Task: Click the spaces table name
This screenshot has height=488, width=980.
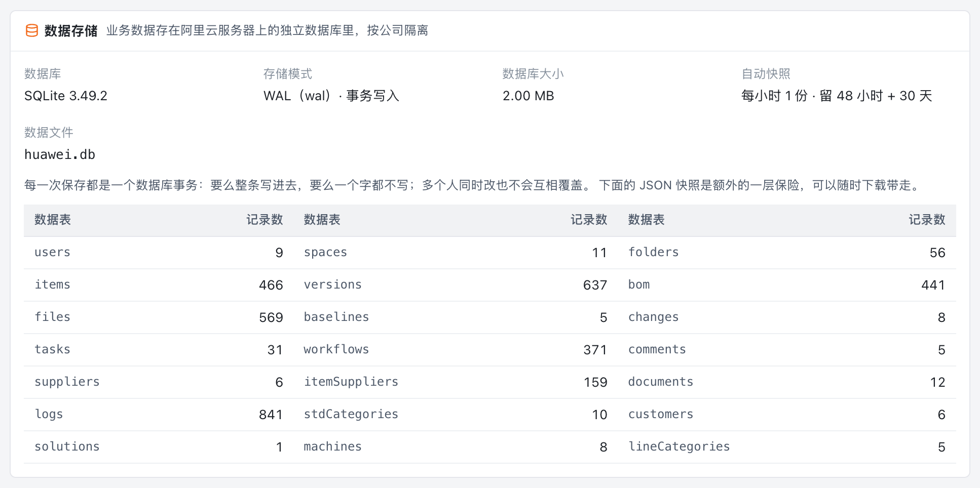Action: 325,252
